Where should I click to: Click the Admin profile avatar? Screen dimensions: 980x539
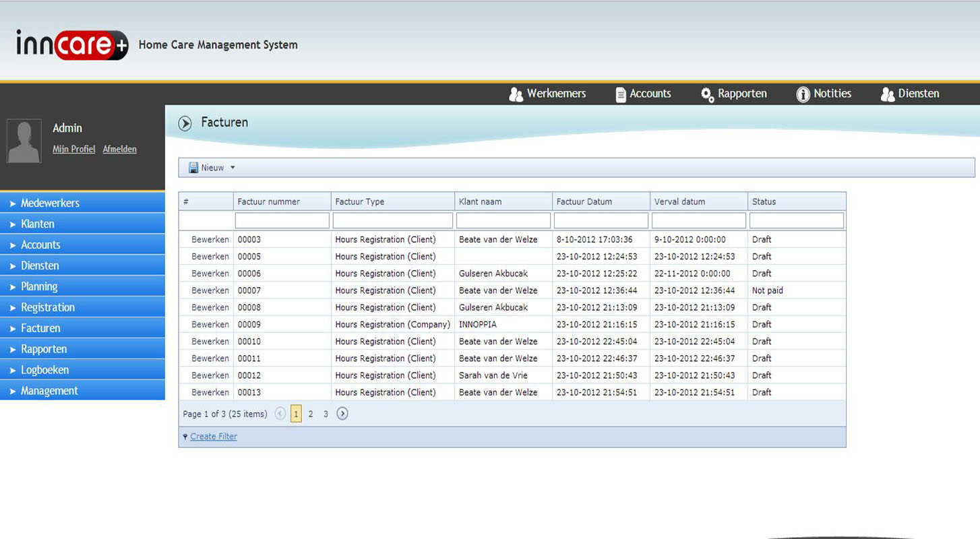[24, 141]
